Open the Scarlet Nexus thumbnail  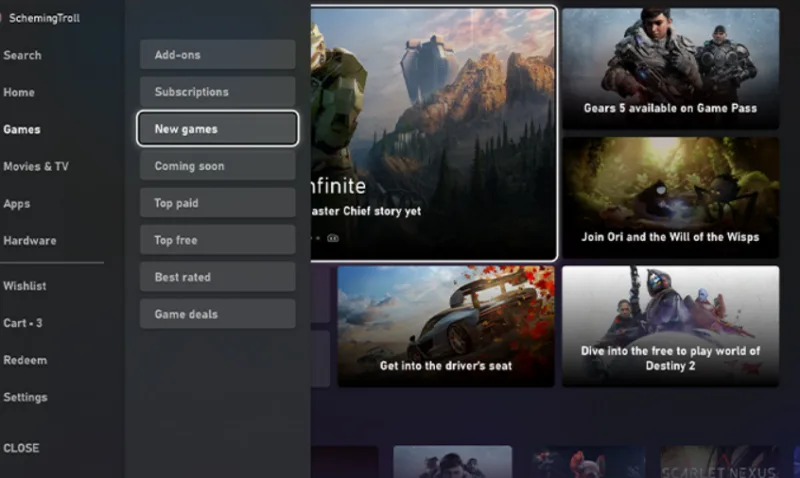coord(719,462)
